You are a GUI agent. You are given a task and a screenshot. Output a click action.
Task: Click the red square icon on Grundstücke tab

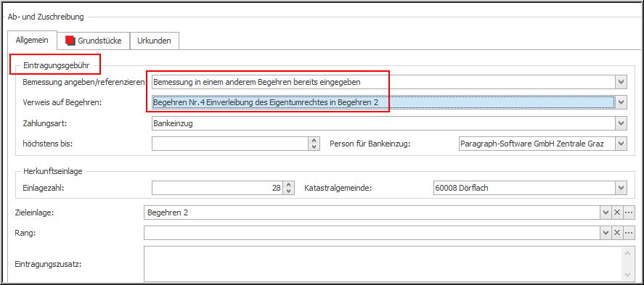click(x=70, y=41)
